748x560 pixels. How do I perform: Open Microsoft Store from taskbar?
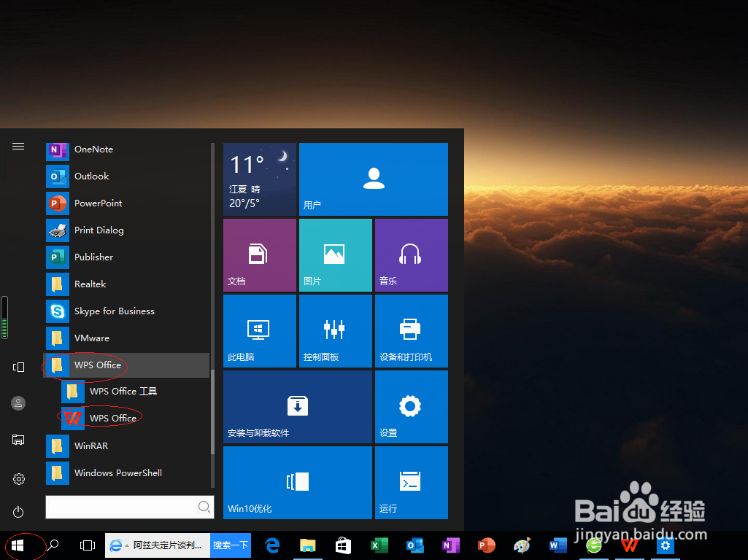(343, 545)
